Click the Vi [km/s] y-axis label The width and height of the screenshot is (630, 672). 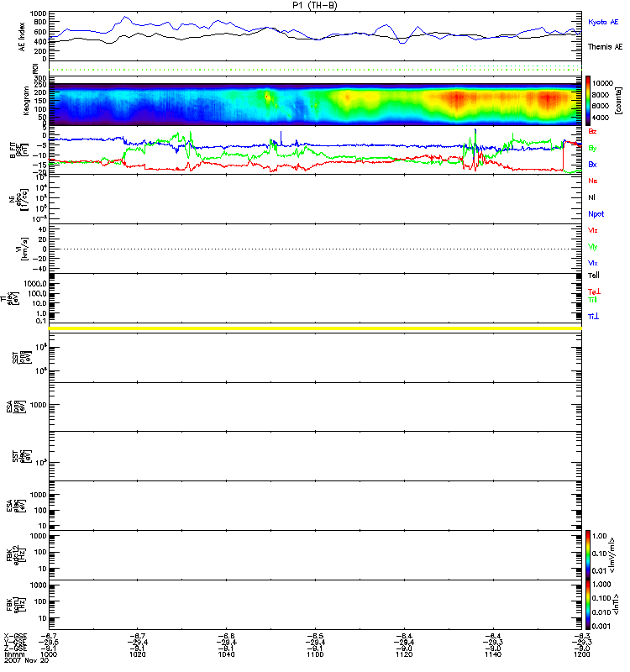[22, 249]
